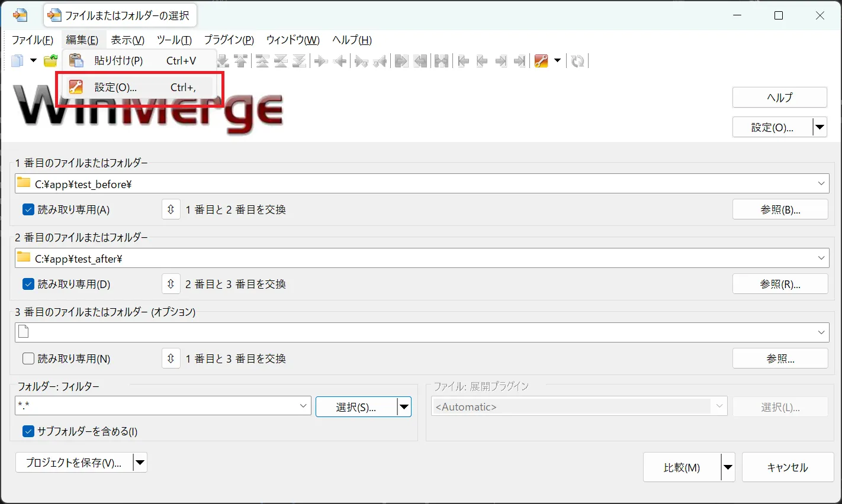The height and width of the screenshot is (504, 842).
Task: Uncheck 読み取り専用(D) checkbox
Action: pyautogui.click(x=28, y=284)
